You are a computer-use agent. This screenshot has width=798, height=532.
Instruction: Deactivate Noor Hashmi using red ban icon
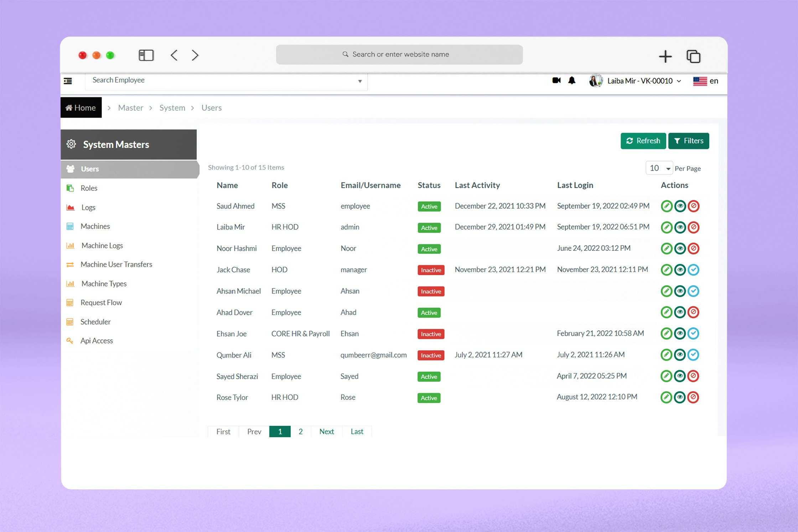point(694,248)
